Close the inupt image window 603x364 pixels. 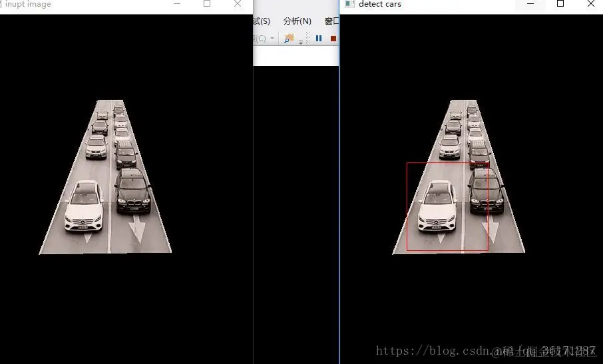[x=238, y=4]
